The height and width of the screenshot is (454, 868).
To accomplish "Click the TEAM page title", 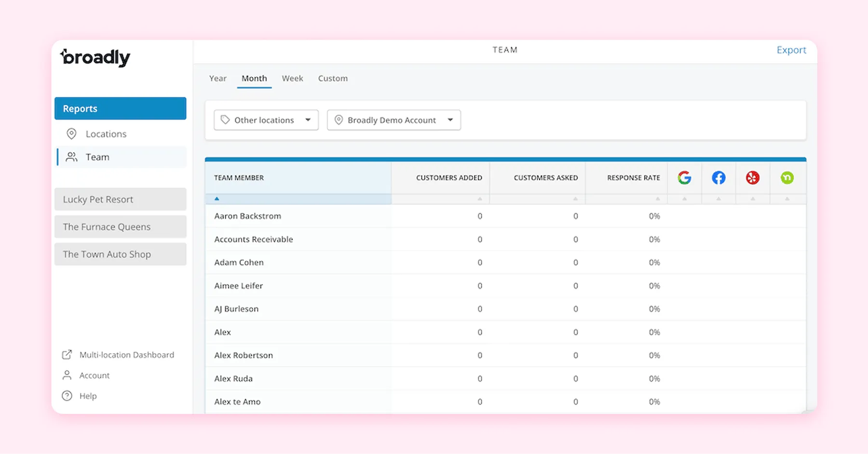I will click(x=505, y=50).
